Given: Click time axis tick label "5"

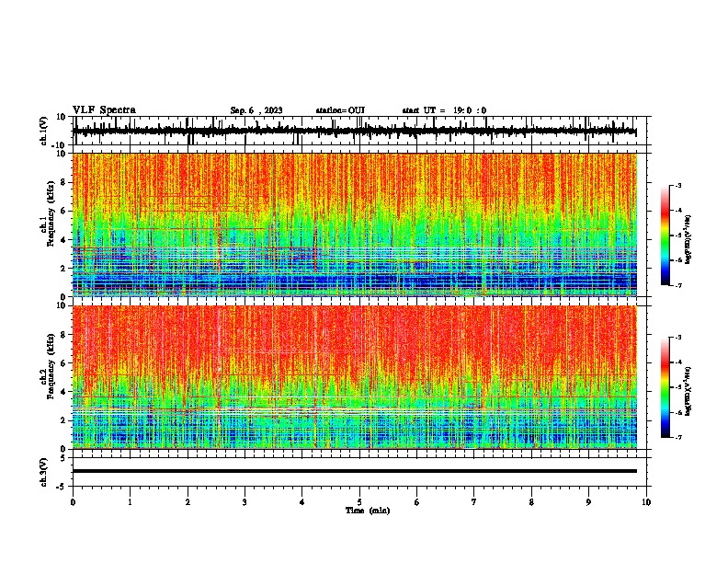Looking at the screenshot, I should point(359,502).
